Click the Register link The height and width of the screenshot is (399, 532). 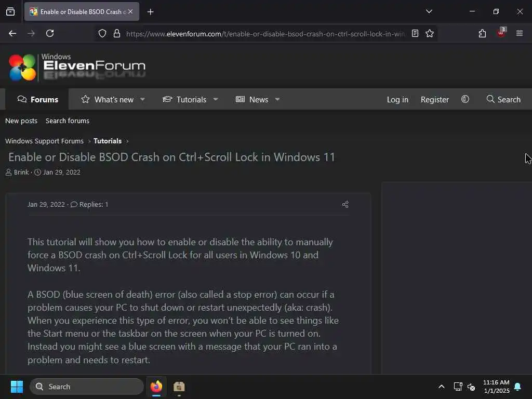[x=435, y=99]
